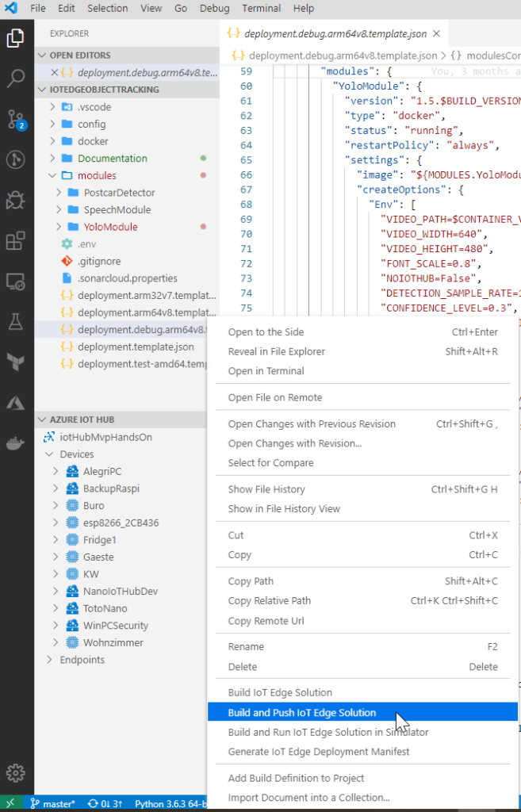Open the File menu
This screenshot has height=812, width=521.
38,8
